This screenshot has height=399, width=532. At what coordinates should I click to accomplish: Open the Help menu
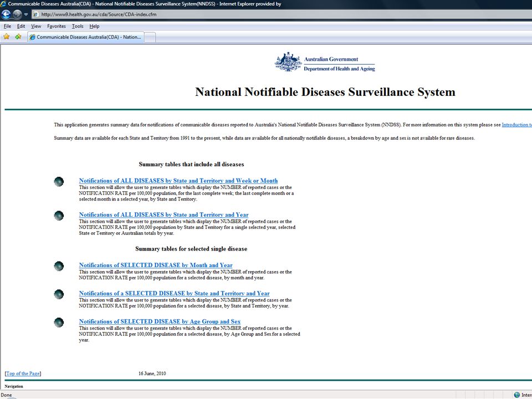click(x=94, y=26)
